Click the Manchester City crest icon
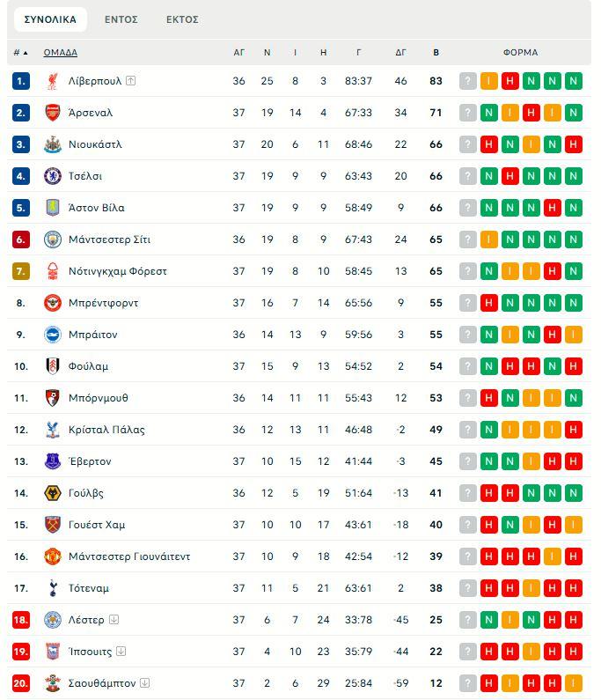Viewport: 601px width, 700px height. pyautogui.click(x=52, y=239)
